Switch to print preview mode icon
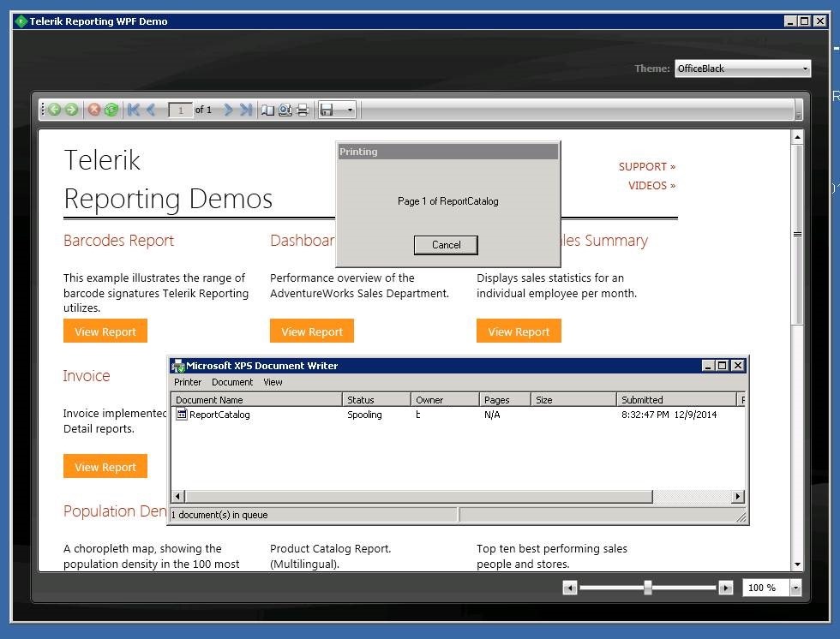The width and height of the screenshot is (840, 639). coord(285,110)
